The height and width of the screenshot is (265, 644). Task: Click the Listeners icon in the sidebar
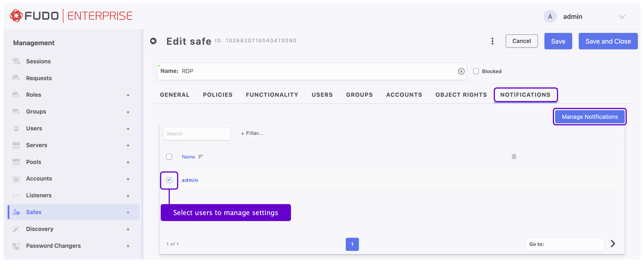pyautogui.click(x=16, y=195)
